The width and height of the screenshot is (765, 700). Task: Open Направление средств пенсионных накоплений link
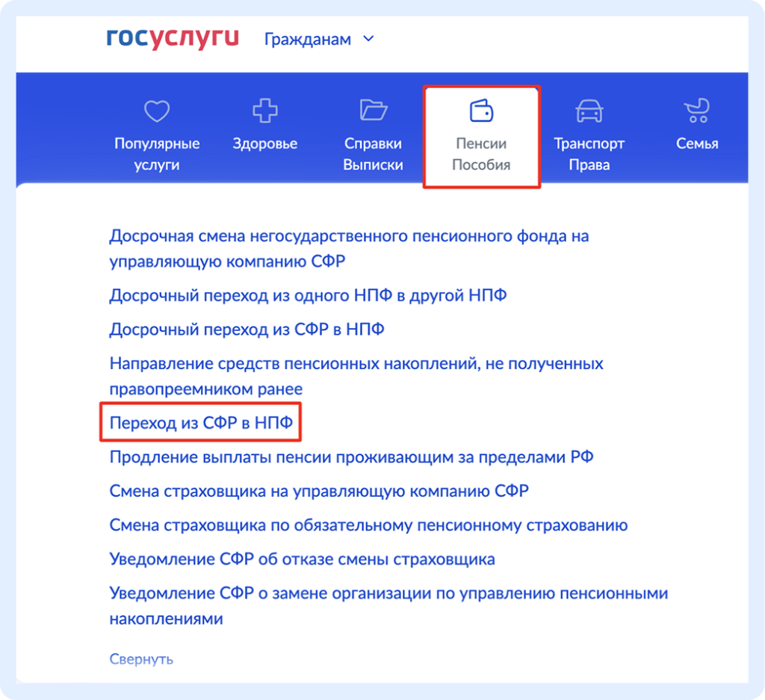pos(356,376)
